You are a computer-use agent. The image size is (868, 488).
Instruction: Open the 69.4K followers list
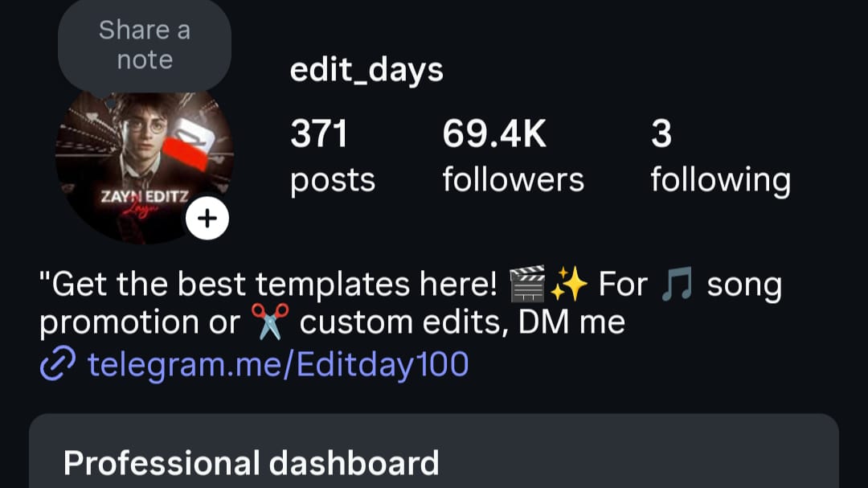(x=513, y=156)
